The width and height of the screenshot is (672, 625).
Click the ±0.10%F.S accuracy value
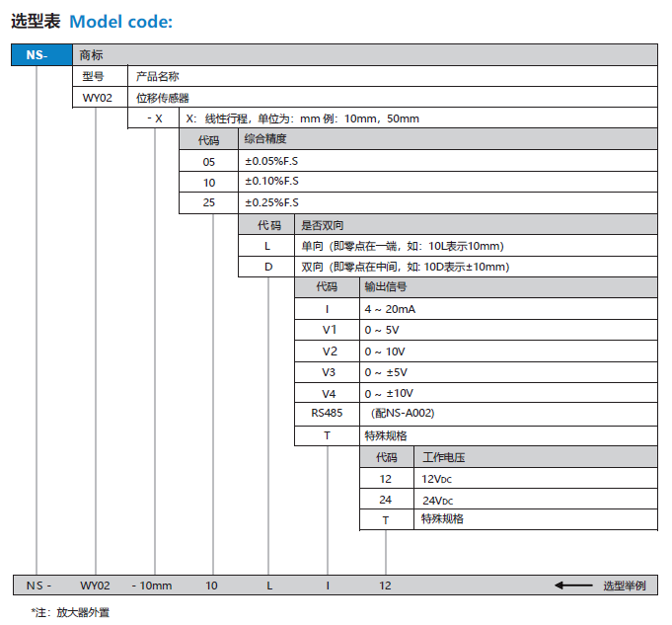(x=271, y=182)
